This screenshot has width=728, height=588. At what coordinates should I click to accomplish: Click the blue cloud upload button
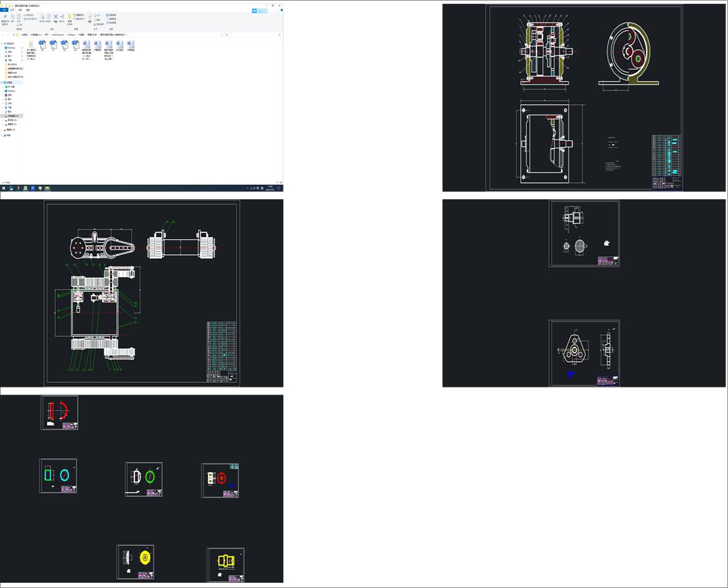click(x=260, y=10)
